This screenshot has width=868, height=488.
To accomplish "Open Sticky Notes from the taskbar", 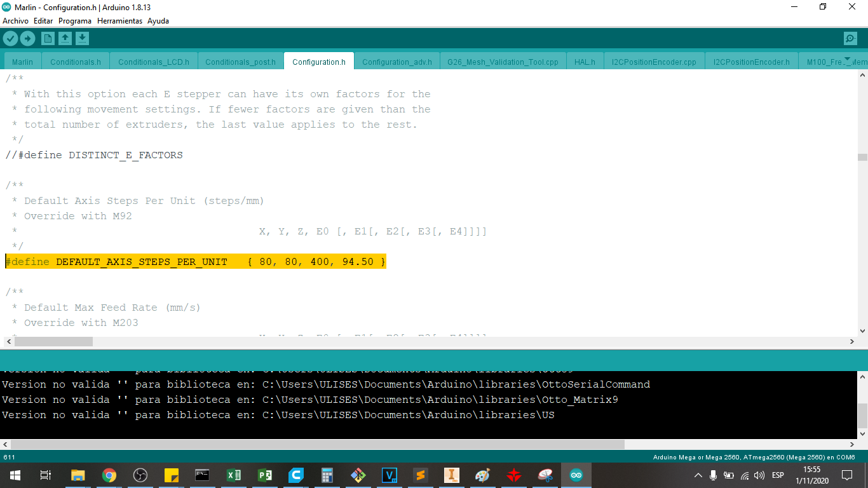I will click(x=172, y=475).
